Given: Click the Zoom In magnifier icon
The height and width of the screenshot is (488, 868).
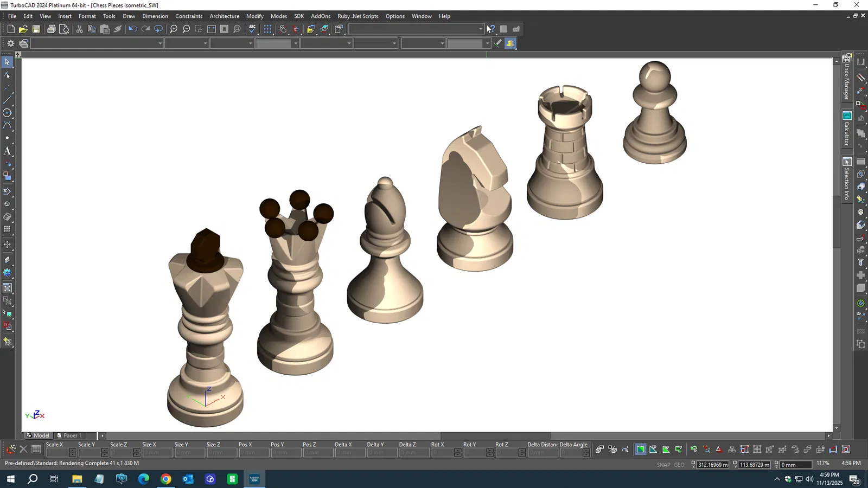Looking at the screenshot, I should pos(174,29).
